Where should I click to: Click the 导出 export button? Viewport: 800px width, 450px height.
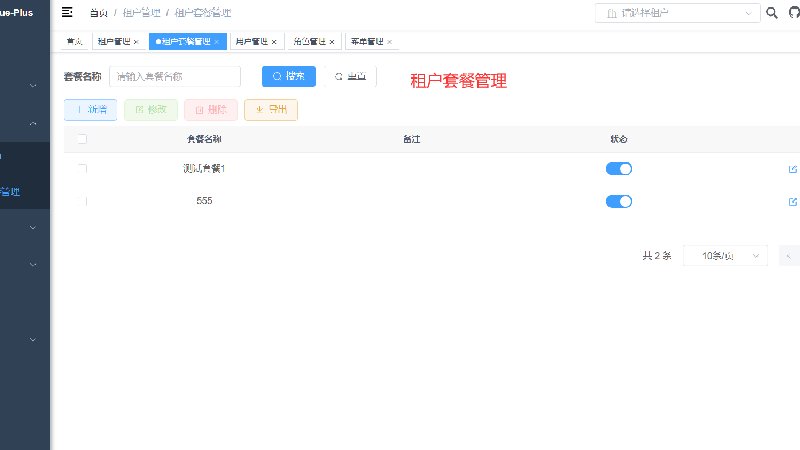[x=271, y=110]
